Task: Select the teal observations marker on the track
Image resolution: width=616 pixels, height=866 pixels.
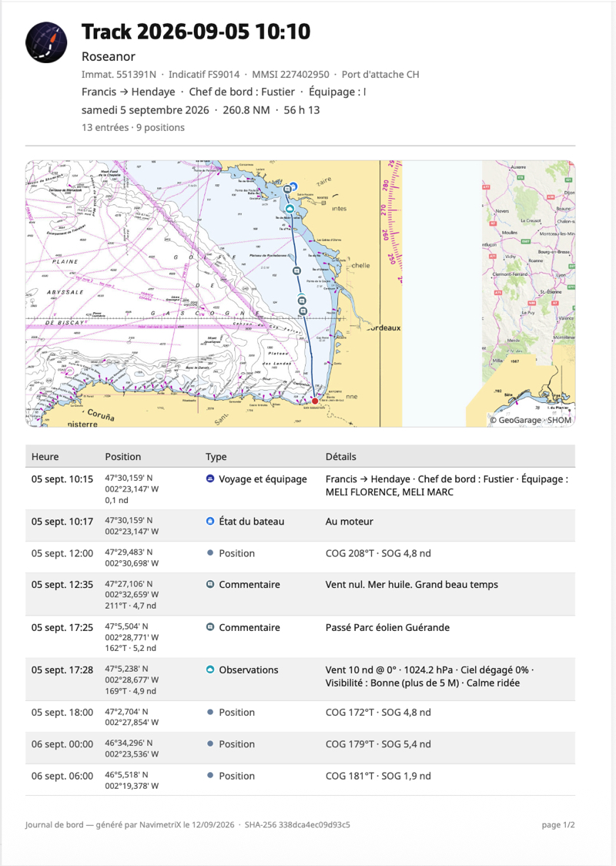Action: (x=290, y=209)
